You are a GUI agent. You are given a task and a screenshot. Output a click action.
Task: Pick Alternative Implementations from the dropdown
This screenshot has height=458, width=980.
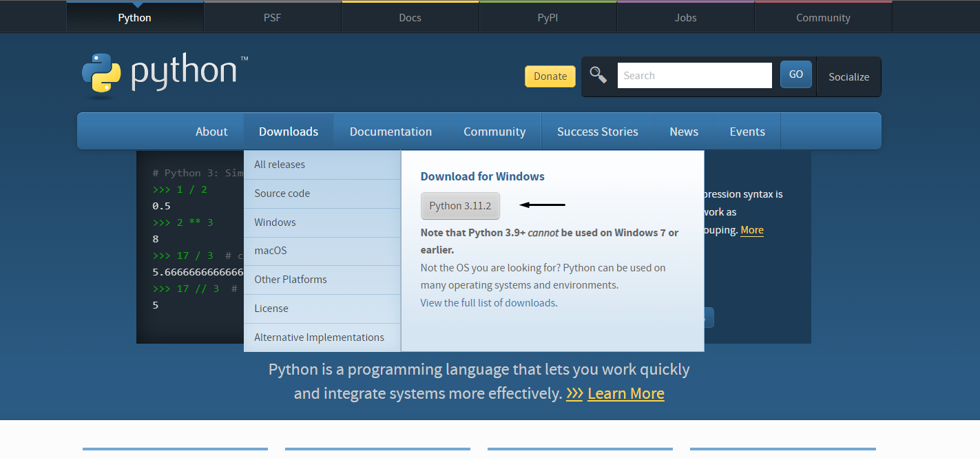(x=319, y=337)
